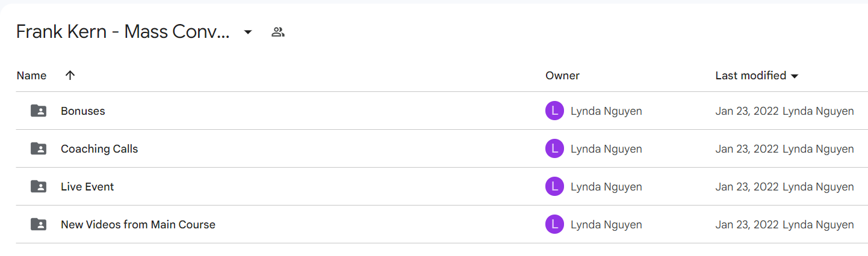
Task: Click owner avatar in Live Event row
Action: [x=554, y=186]
